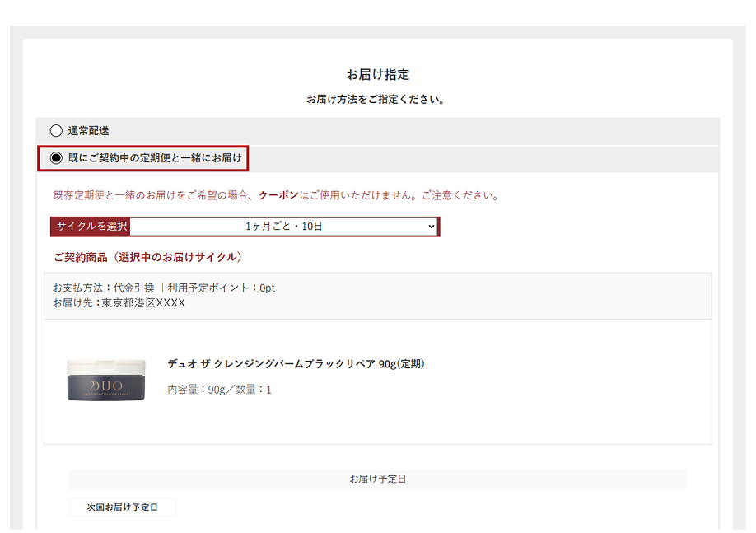Click the デュオ ザ クレンジングバーム product name
This screenshot has width=756, height=533.
point(296,364)
